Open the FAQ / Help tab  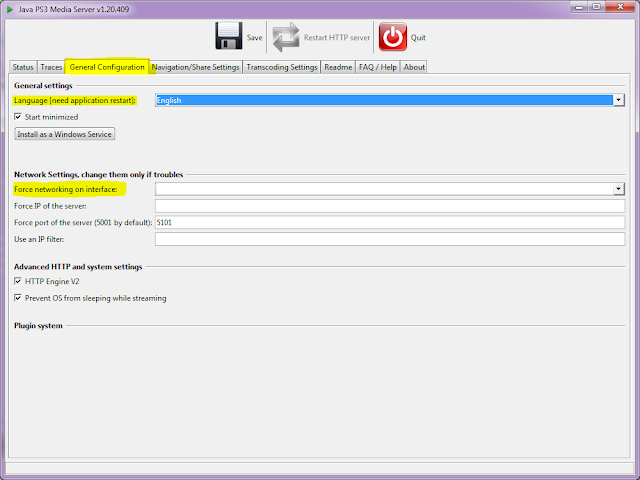[378, 67]
